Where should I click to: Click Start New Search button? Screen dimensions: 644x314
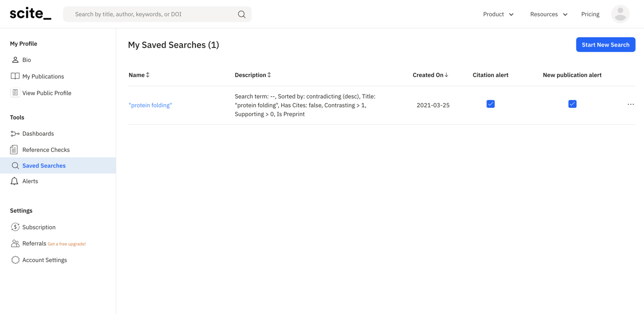pos(605,45)
